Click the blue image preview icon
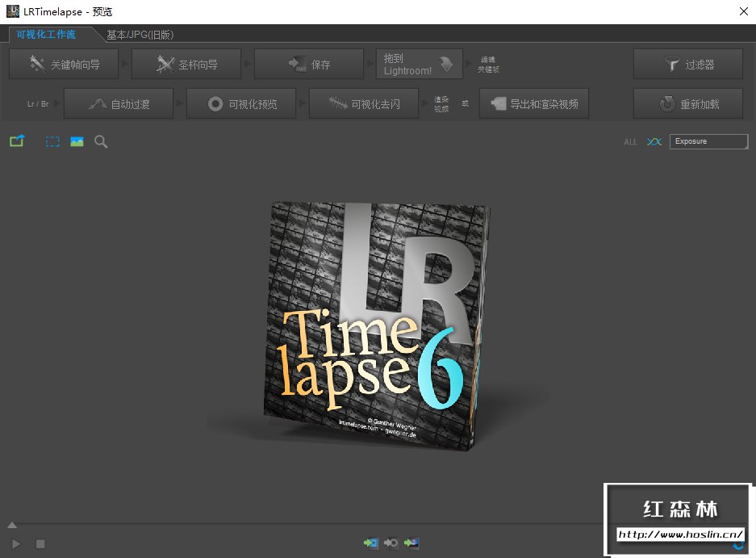 point(77,141)
